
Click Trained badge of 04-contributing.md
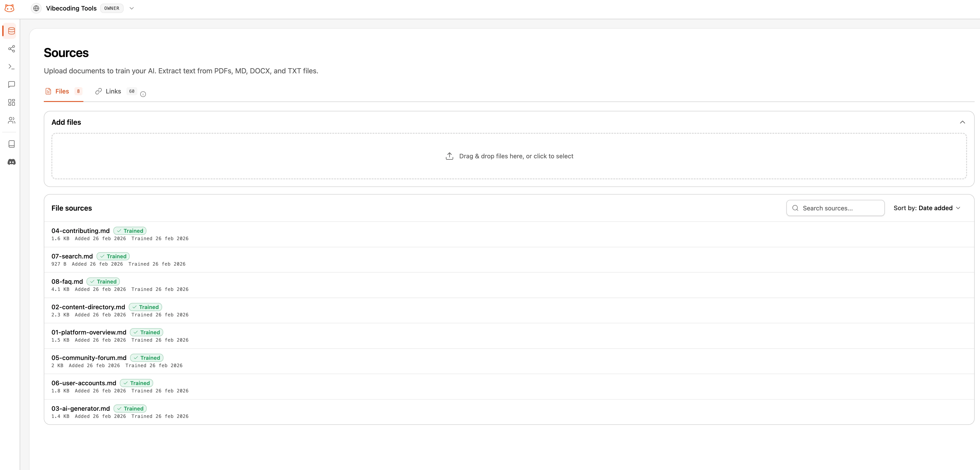tap(130, 231)
